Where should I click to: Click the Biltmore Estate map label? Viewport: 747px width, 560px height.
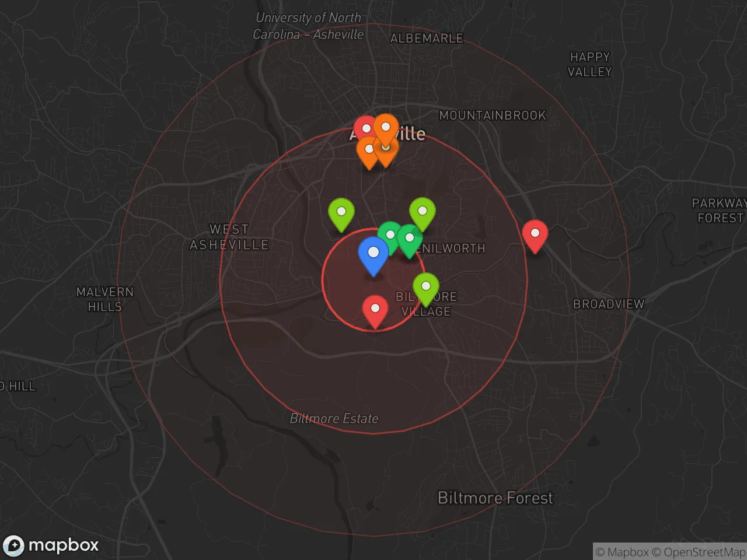pos(334,418)
